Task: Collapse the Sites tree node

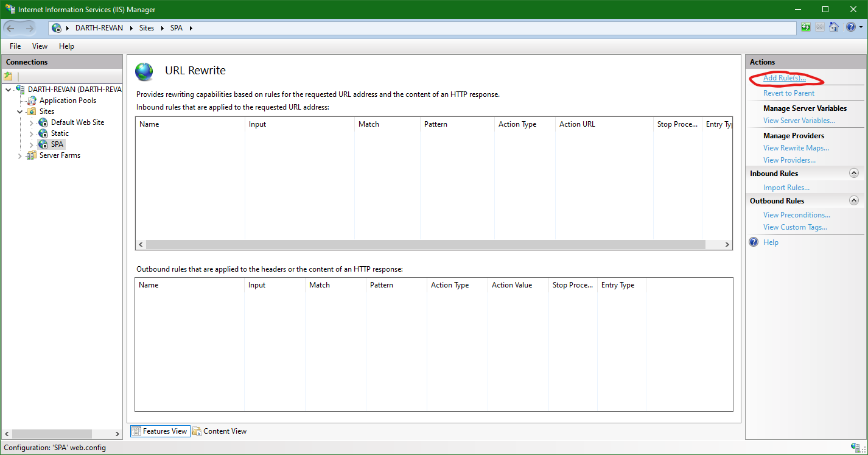Action: click(19, 111)
